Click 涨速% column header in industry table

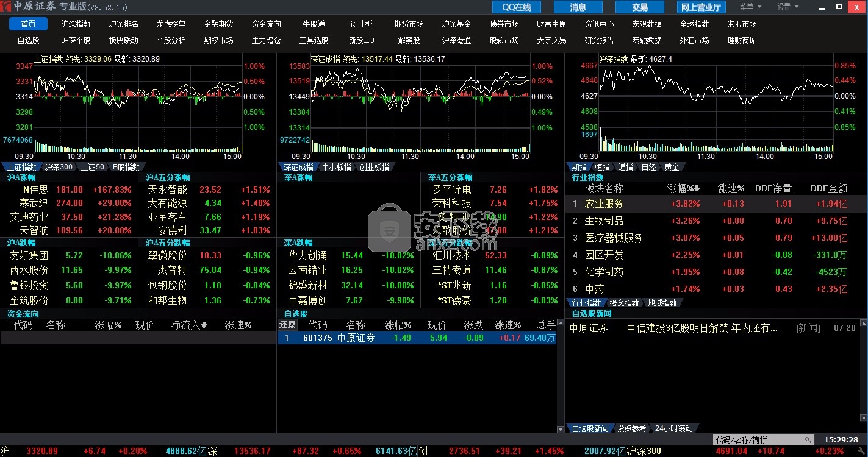pyautogui.click(x=731, y=188)
